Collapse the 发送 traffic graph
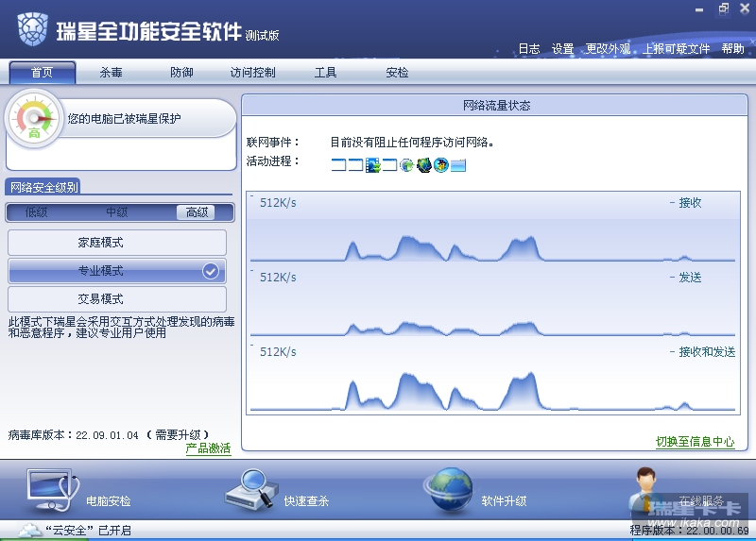The height and width of the screenshot is (541, 756). click(672, 278)
